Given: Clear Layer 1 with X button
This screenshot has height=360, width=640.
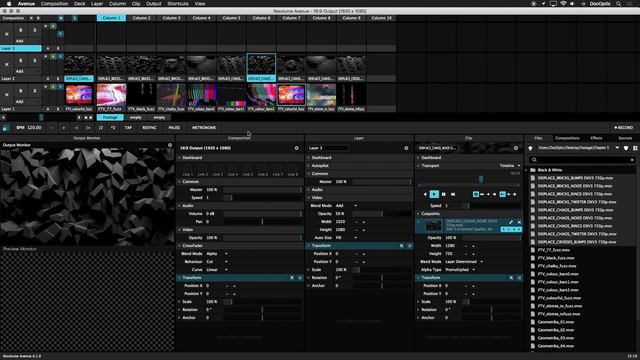Looking at the screenshot, I should pos(7,95).
